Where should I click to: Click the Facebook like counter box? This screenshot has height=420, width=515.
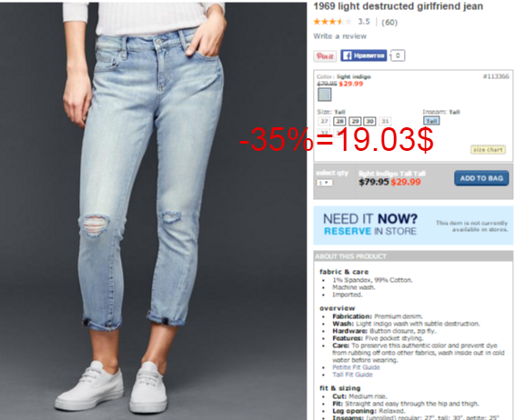point(398,55)
